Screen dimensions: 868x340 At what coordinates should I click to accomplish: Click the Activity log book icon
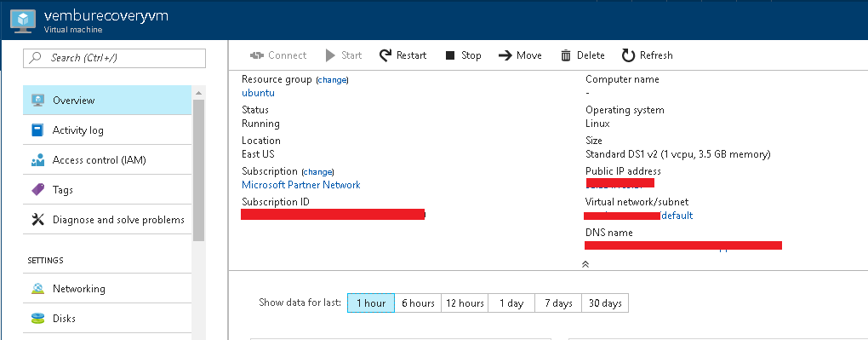click(x=37, y=130)
